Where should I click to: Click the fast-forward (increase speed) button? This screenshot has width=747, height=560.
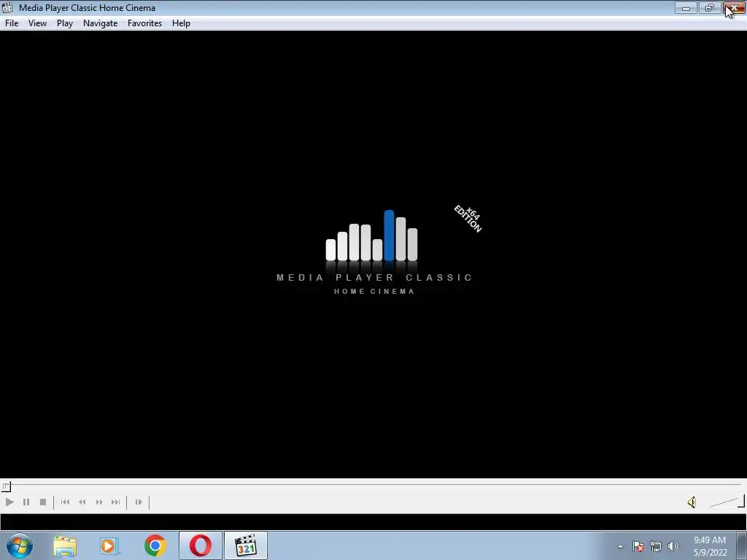pyautogui.click(x=99, y=502)
